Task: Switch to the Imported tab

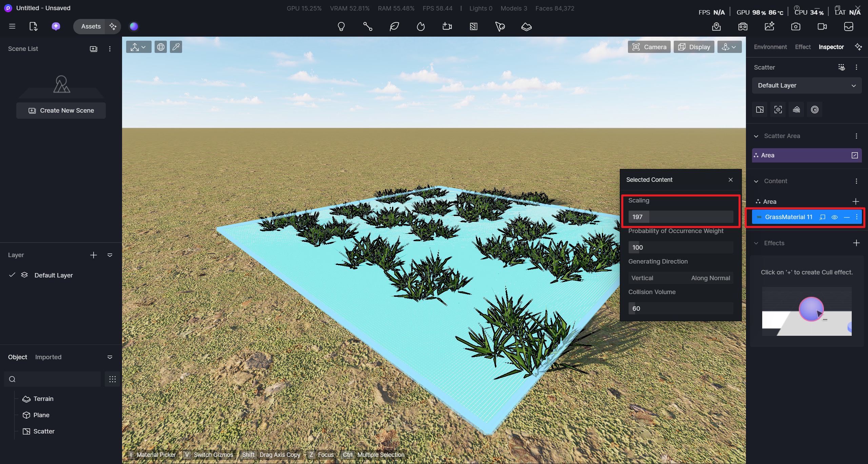Action: click(48, 357)
